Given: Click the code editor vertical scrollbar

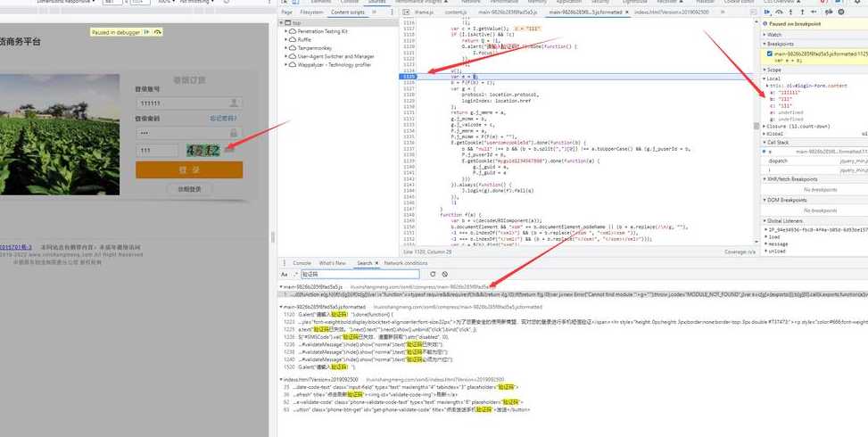Looking at the screenshot, I should 756,128.
